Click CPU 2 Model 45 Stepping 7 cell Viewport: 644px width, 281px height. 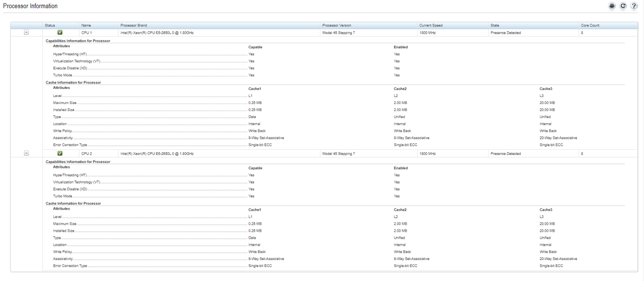pos(339,153)
